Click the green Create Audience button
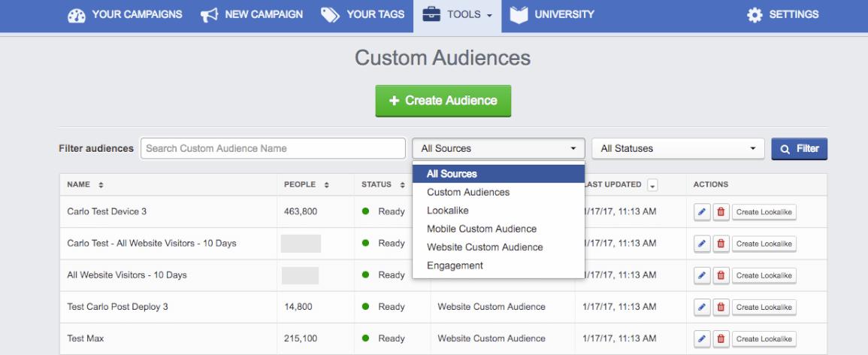The image size is (868, 355). 443,101
